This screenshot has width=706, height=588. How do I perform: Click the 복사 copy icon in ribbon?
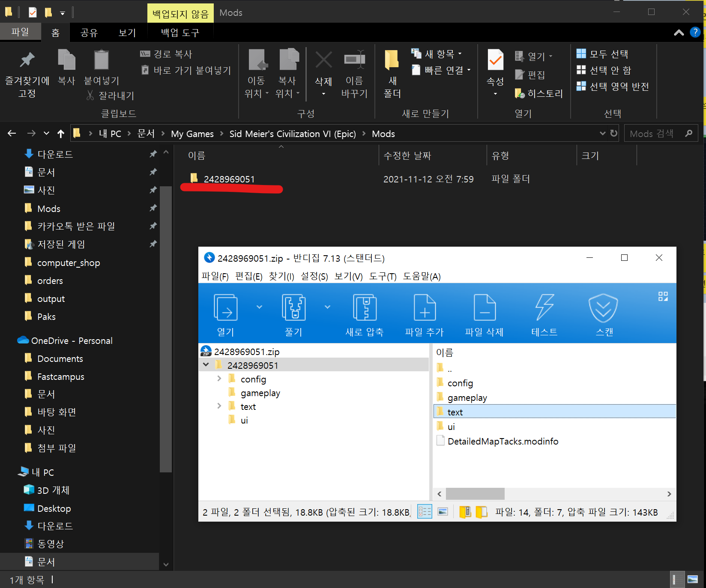(66, 68)
